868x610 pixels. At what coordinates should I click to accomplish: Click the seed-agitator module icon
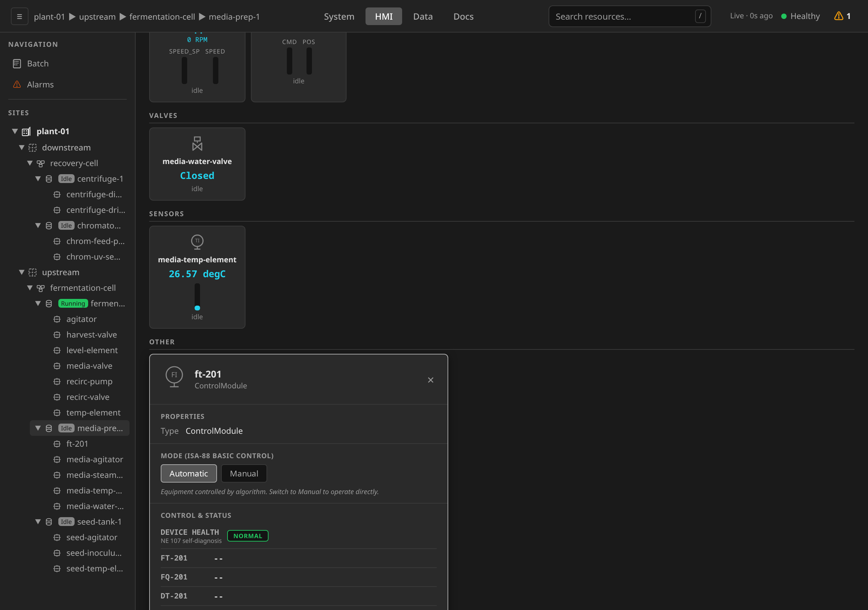57,537
